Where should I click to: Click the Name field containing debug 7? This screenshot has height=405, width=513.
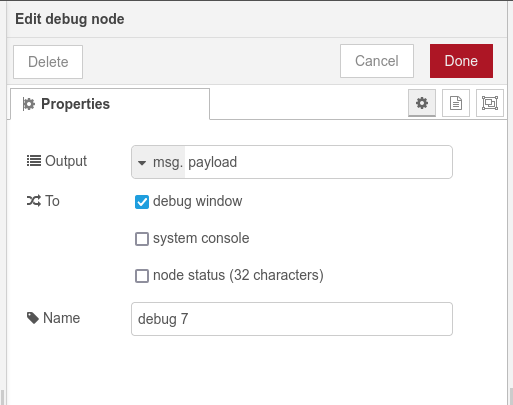point(292,319)
